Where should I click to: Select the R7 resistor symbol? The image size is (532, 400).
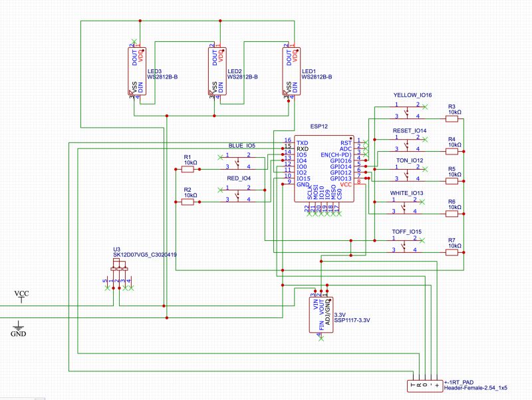point(452,252)
